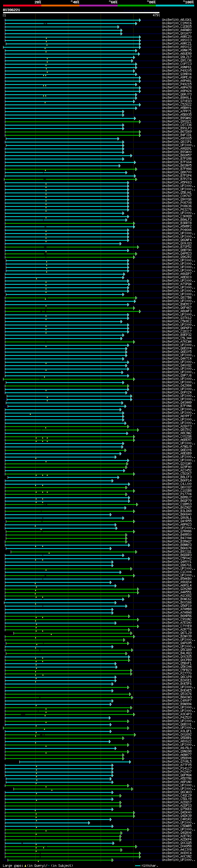Click the white query sequence bar
This screenshot has height=868, width=197.
(81, 13)
